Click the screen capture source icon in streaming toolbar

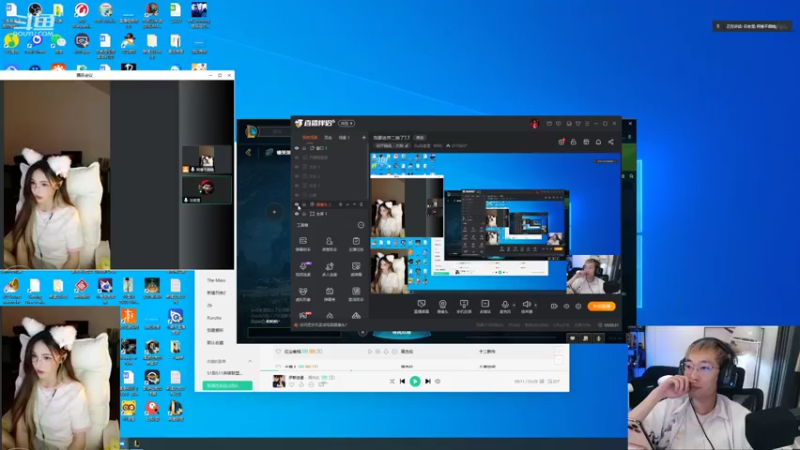421,304
